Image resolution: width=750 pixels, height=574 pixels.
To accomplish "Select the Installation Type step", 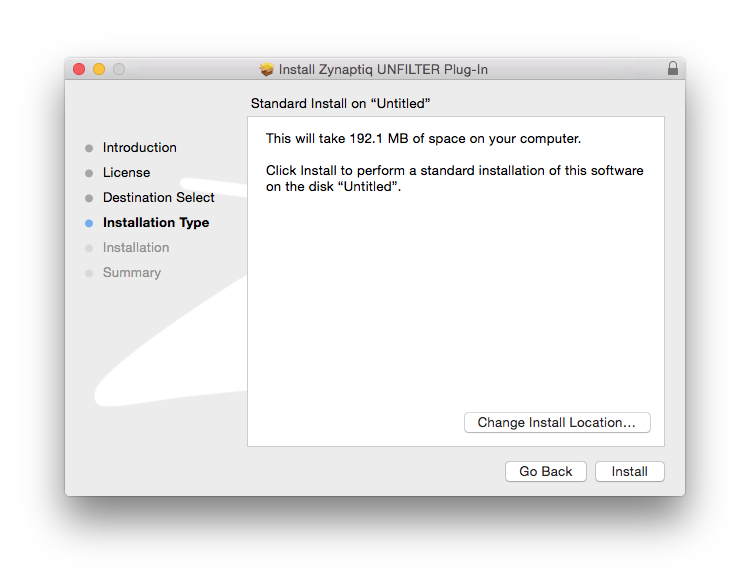I will tap(156, 222).
